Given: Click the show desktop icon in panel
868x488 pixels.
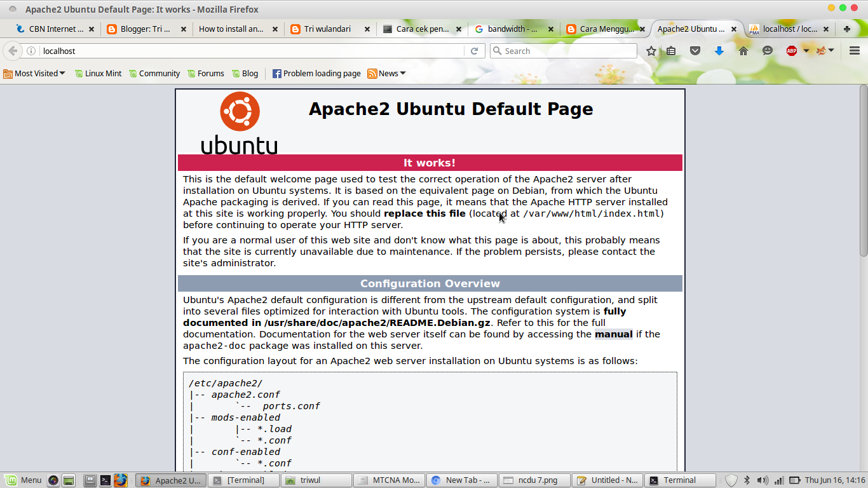Looking at the screenshot, I should tap(90, 480).
